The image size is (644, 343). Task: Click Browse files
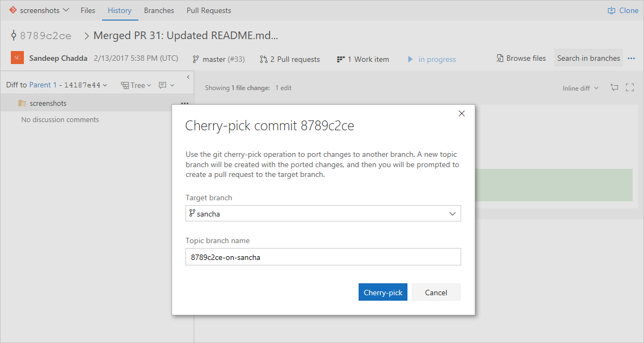[x=521, y=58]
